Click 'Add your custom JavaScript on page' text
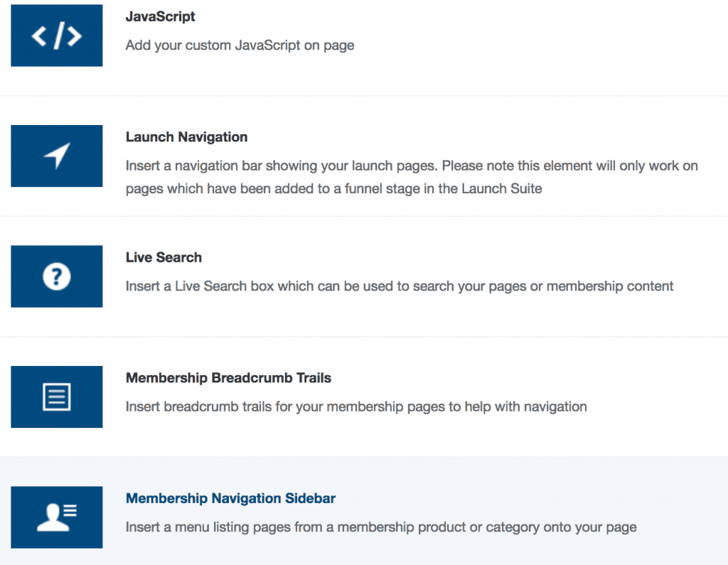 (x=240, y=45)
